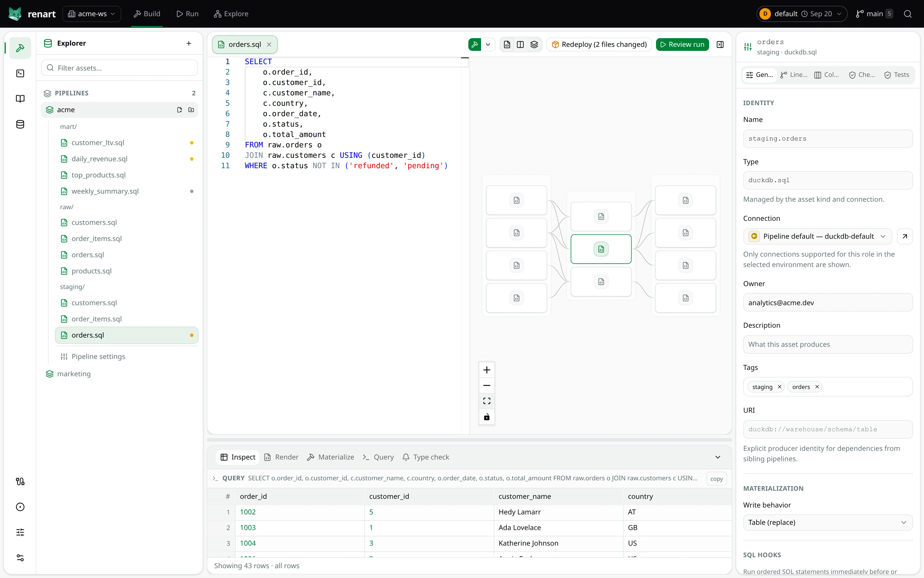Click the Description input field
The image size is (924, 578).
(x=827, y=344)
